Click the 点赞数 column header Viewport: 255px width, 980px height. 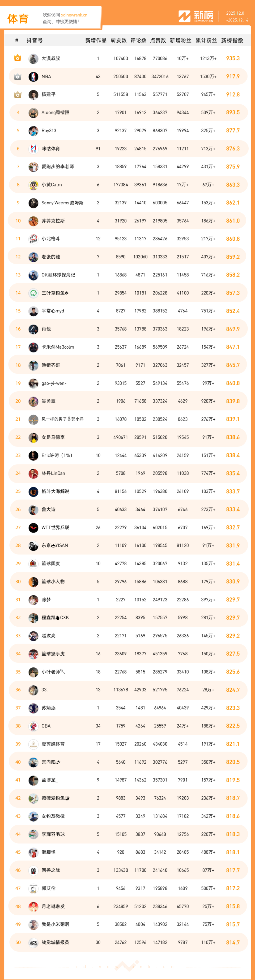point(158,40)
